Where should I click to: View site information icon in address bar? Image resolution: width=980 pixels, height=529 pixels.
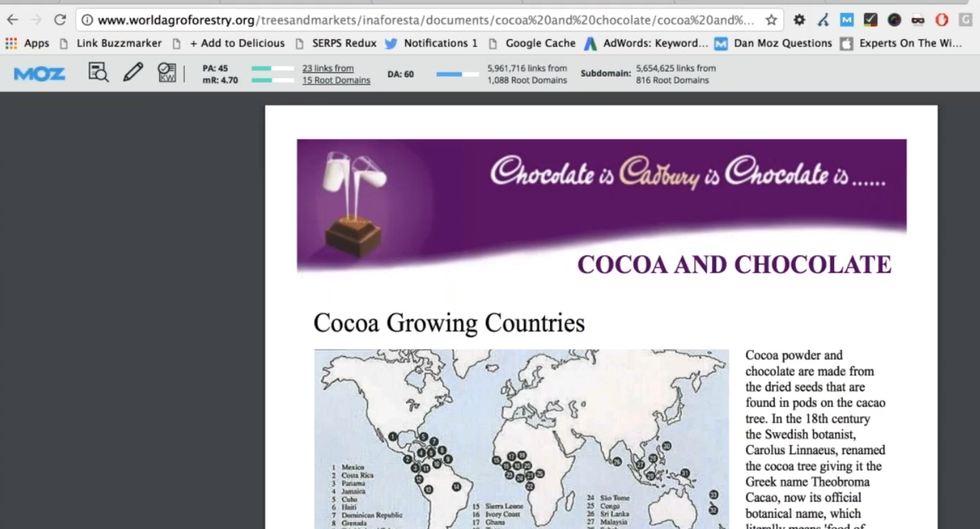87,20
